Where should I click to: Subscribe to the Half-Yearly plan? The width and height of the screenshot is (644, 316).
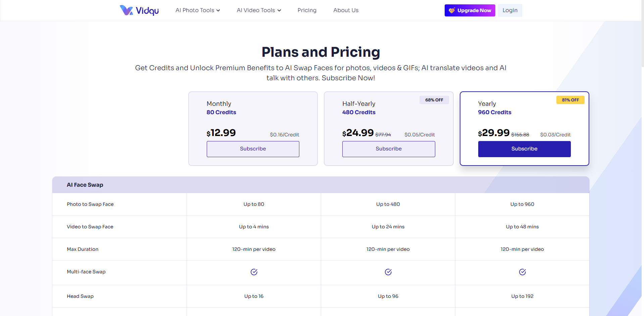[x=389, y=149]
